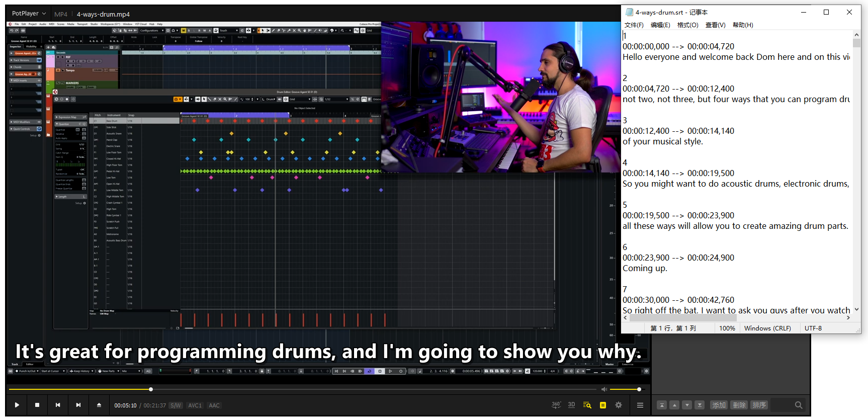The width and height of the screenshot is (868, 419).
Task: Click Notepad horizontal scrollbar right arrow
Action: pyautogui.click(x=848, y=318)
